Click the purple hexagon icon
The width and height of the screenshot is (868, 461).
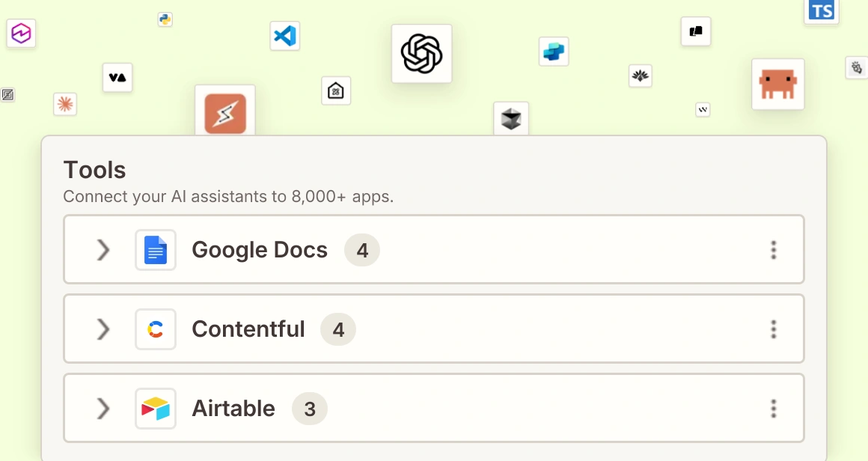[21, 34]
